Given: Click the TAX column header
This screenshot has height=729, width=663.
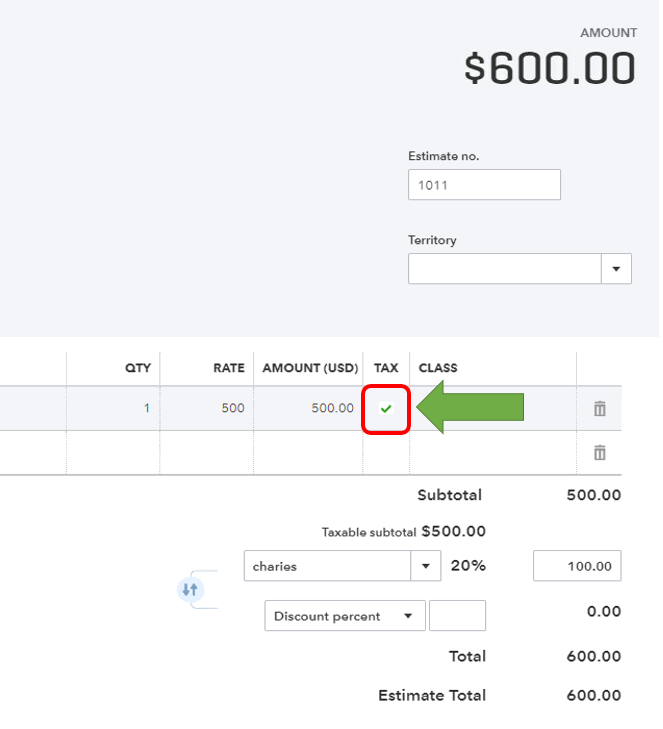Looking at the screenshot, I should [386, 368].
